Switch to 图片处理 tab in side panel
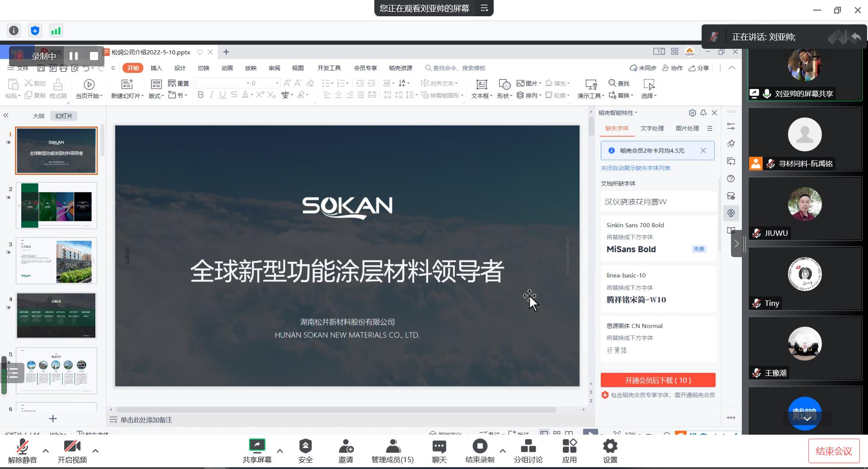The height and width of the screenshot is (469, 868). [687, 128]
